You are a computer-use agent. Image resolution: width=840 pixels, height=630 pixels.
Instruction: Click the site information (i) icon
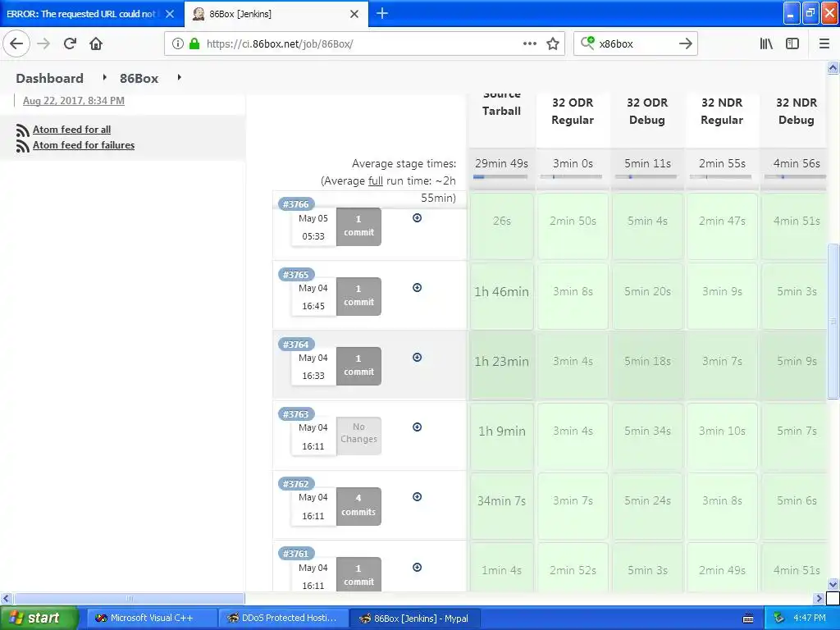coord(178,43)
